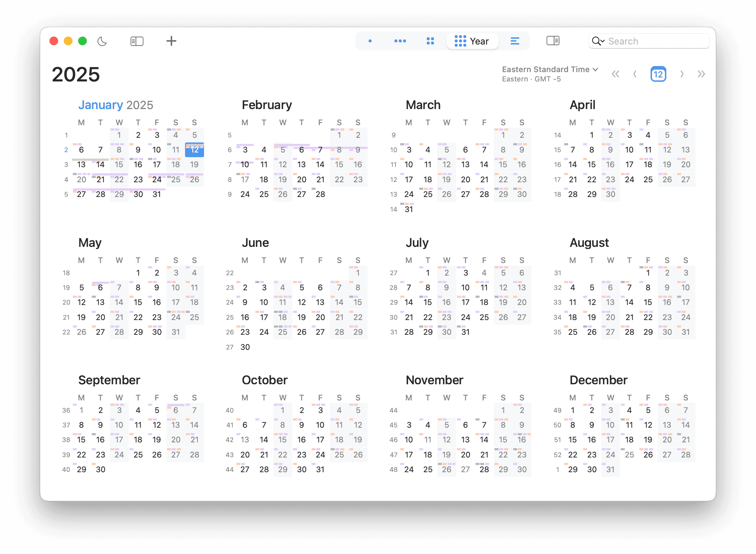Screen dimensions: 756x554
Task: Select December 31 date
Action: tap(610, 469)
